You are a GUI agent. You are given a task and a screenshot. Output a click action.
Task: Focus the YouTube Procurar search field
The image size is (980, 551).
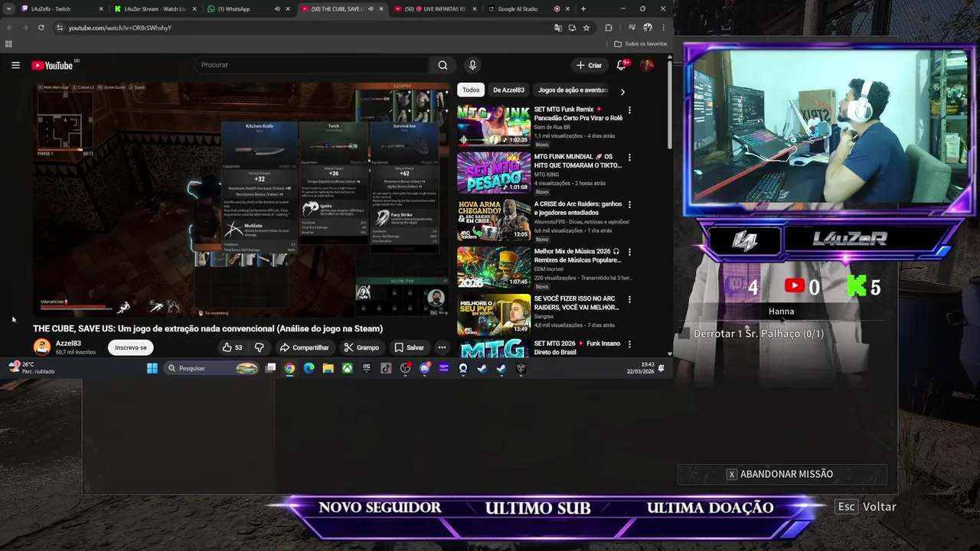point(312,65)
